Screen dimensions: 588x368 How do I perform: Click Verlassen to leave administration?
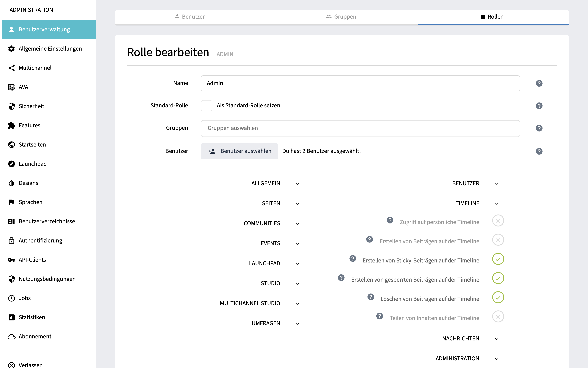point(49,365)
